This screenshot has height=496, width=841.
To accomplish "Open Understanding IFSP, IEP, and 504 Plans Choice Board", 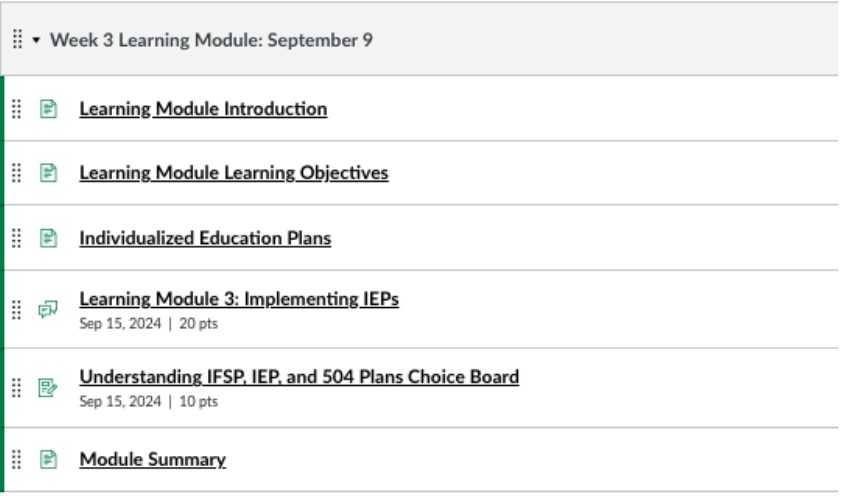I will coord(299,377).
